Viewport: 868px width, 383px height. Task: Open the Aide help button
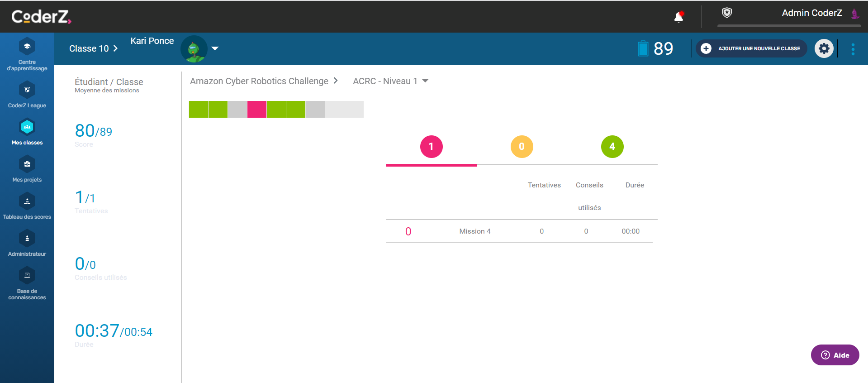[835, 355]
